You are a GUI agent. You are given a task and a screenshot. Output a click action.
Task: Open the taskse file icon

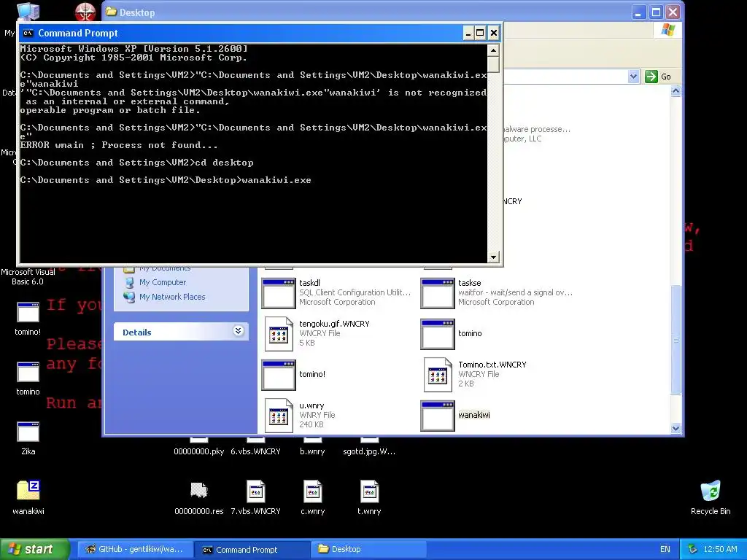[438, 293]
